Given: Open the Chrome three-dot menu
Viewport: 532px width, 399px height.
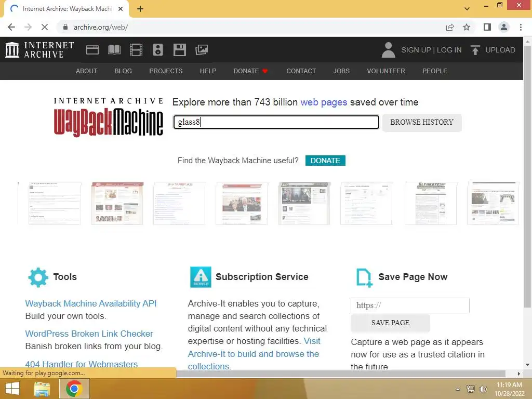Looking at the screenshot, I should point(521,27).
